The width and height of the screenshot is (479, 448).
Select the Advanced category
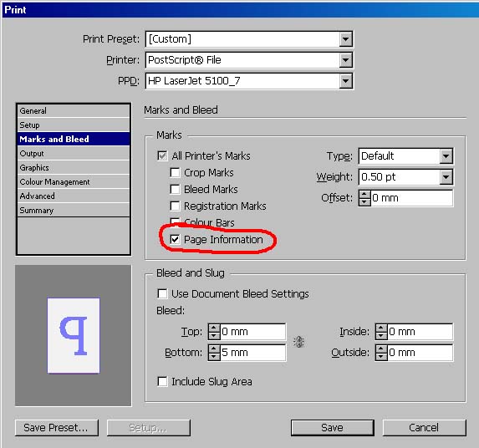pos(74,196)
